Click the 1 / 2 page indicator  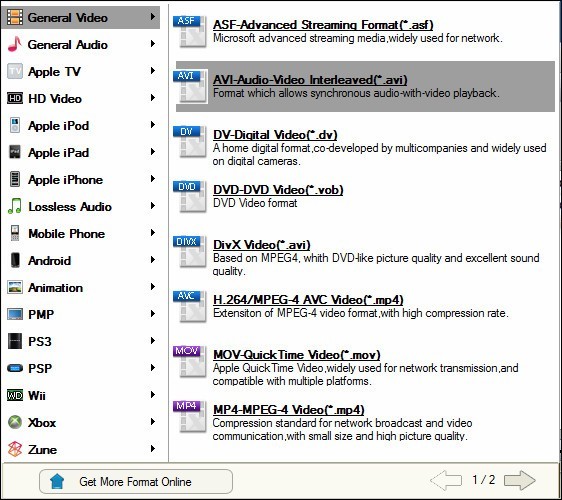coord(483,480)
